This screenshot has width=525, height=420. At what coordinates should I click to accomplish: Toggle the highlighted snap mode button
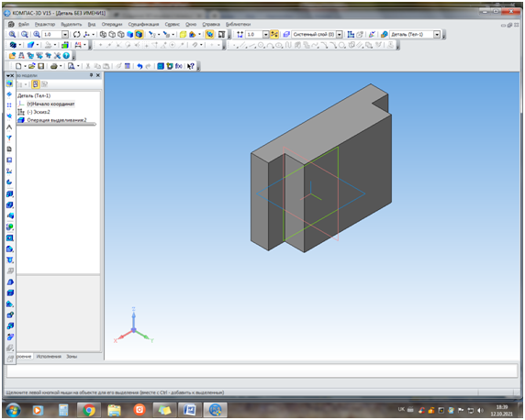point(274,34)
